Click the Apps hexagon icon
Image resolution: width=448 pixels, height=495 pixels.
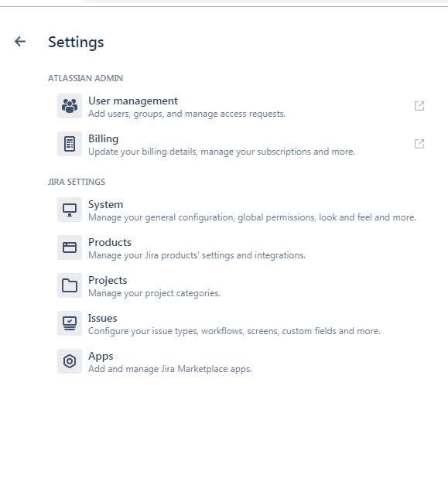(x=70, y=361)
